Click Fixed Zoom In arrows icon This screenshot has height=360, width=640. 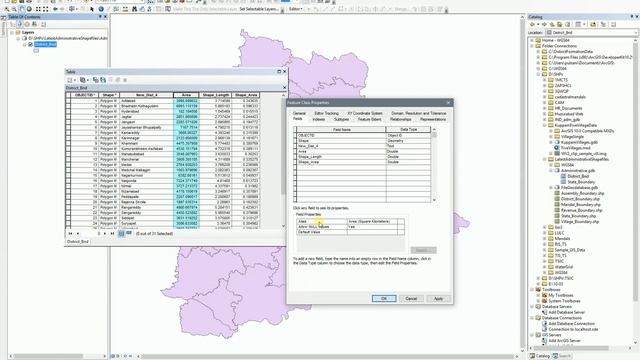tap(38, 9)
